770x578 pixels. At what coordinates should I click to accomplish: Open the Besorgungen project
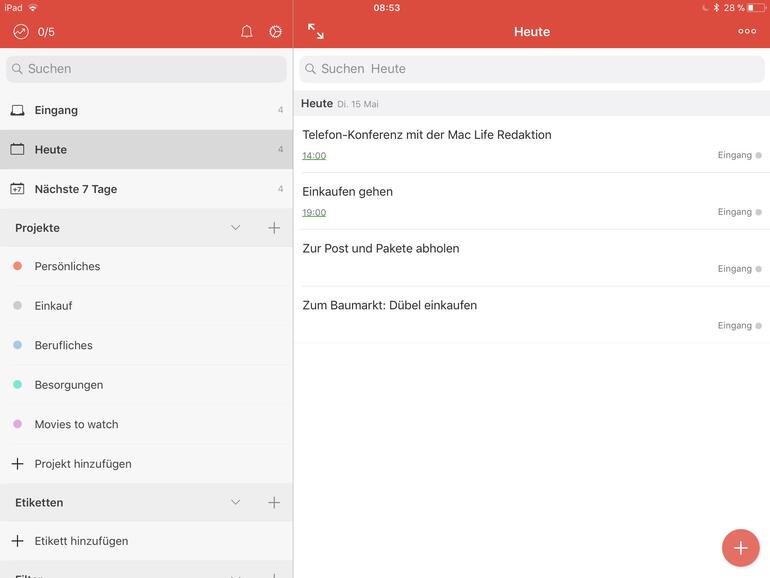pyautogui.click(x=146, y=385)
